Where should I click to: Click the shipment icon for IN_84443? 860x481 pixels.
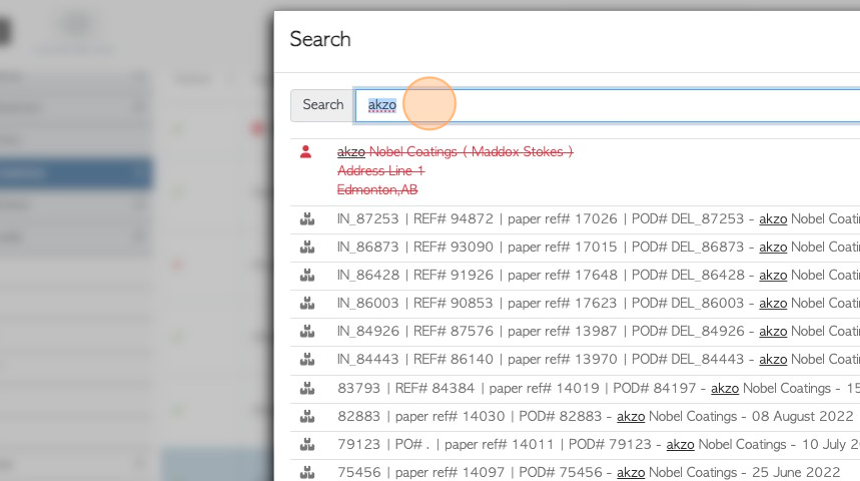pos(307,360)
